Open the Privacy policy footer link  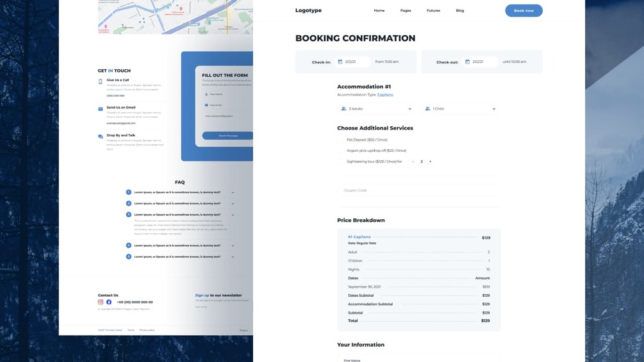[147, 330]
